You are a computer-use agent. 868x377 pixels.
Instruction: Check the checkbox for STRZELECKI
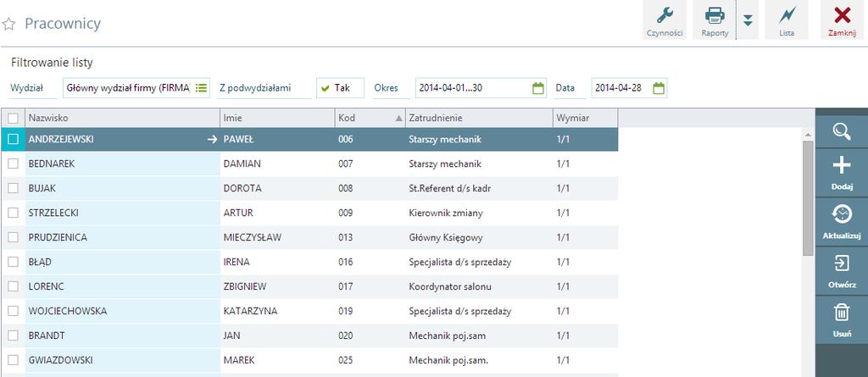coord(14,213)
